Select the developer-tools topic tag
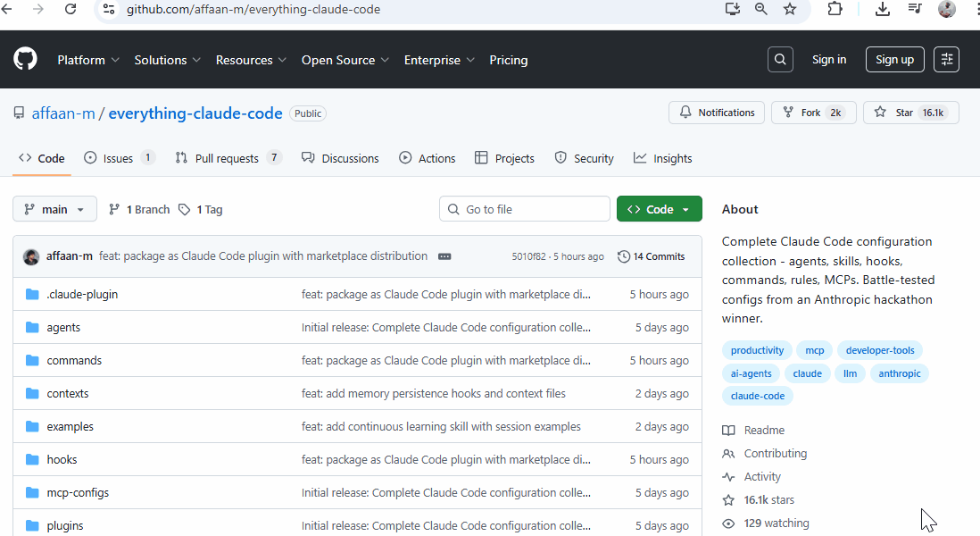The height and width of the screenshot is (536, 980). (880, 350)
